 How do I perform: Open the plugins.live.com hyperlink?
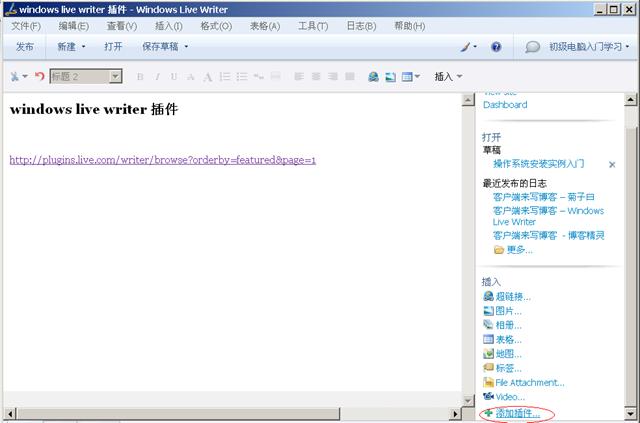point(162,160)
